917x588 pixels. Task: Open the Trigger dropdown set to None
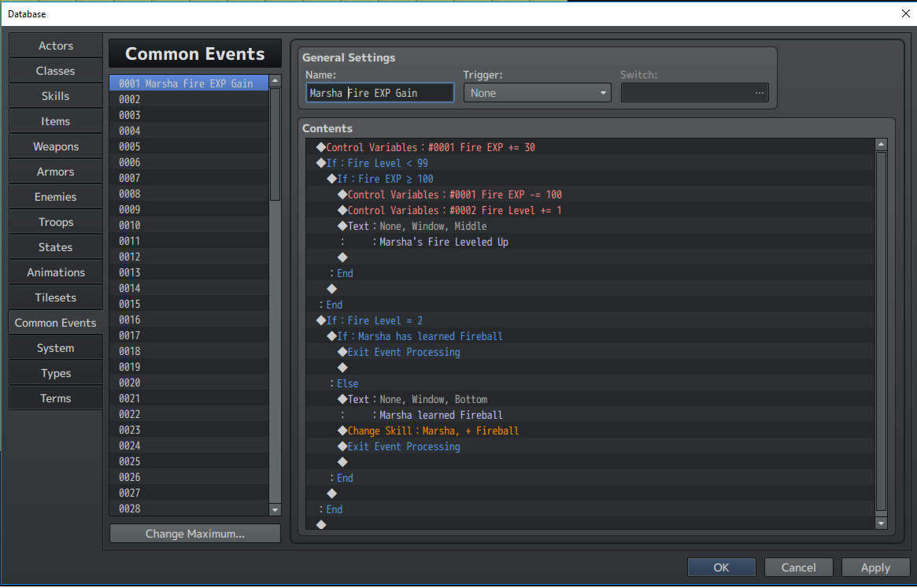[538, 93]
